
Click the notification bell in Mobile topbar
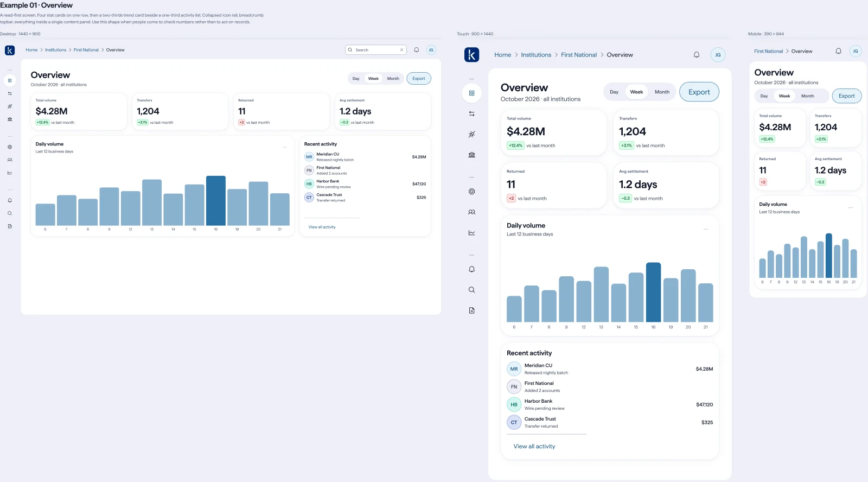pos(838,51)
